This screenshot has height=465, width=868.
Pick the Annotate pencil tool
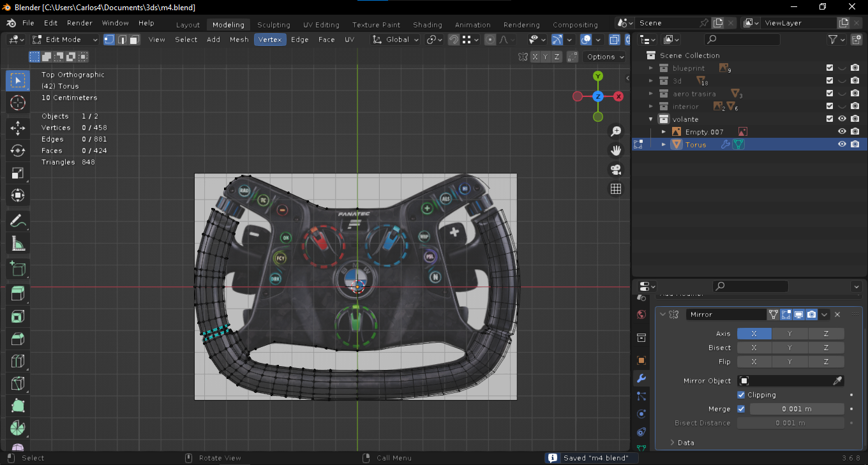[x=18, y=221]
